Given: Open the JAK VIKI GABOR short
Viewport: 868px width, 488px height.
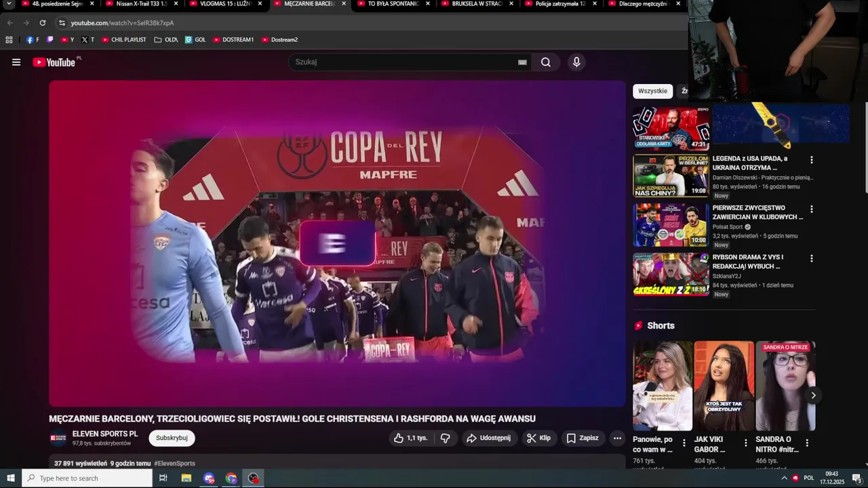Looking at the screenshot, I should 724,386.
